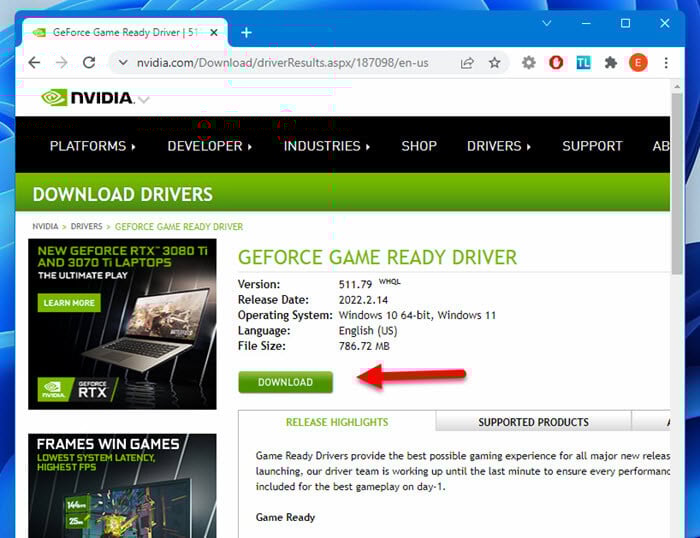Open a new browser tab
The height and width of the screenshot is (538, 700).
(x=246, y=33)
